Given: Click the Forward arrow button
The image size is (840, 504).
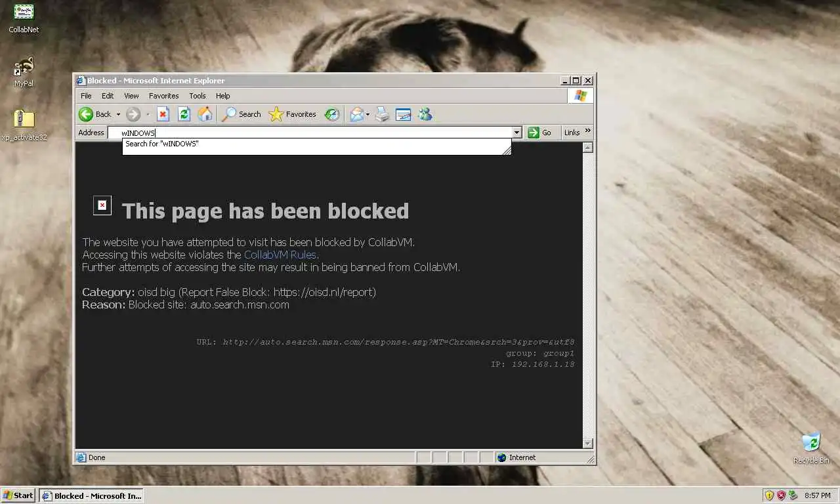Looking at the screenshot, I should pos(133,114).
